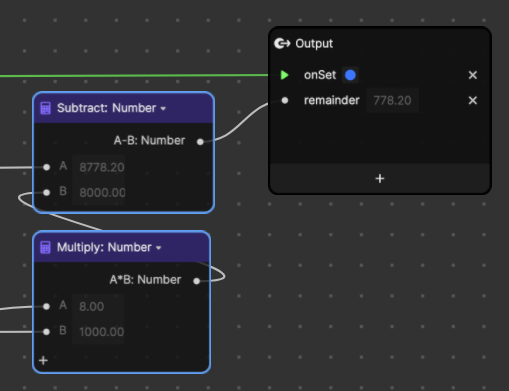Edit Multiply input B value 1000.00
Image resolution: width=509 pixels, height=391 pixels.
98,332
